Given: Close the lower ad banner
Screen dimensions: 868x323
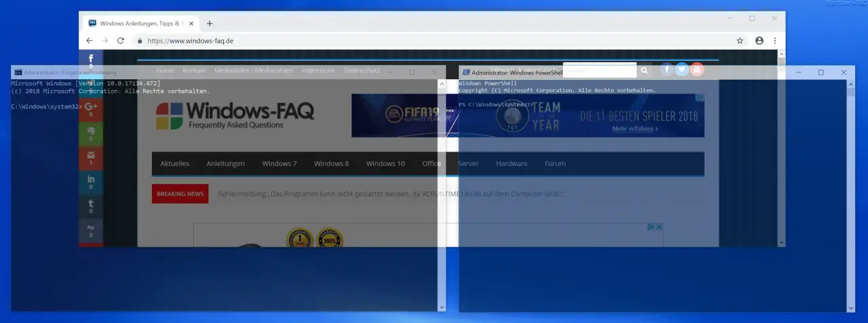Looking at the screenshot, I should 658,227.
